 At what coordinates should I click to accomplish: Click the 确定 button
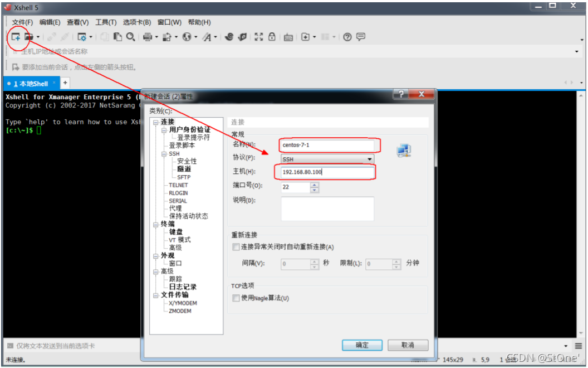(x=362, y=345)
